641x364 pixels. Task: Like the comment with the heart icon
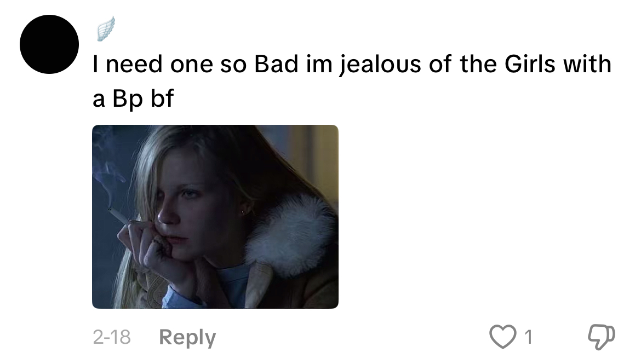click(x=502, y=337)
